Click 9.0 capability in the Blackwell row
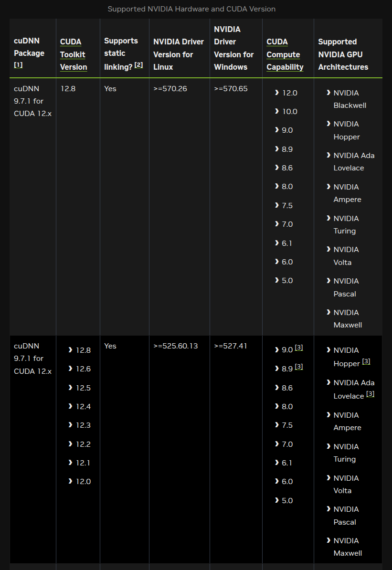Viewport: 392px width, 570px height. 287,130
